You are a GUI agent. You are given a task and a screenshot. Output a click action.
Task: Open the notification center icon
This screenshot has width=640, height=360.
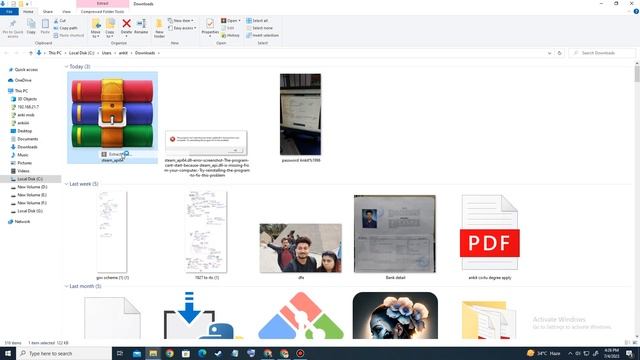[x=629, y=353]
